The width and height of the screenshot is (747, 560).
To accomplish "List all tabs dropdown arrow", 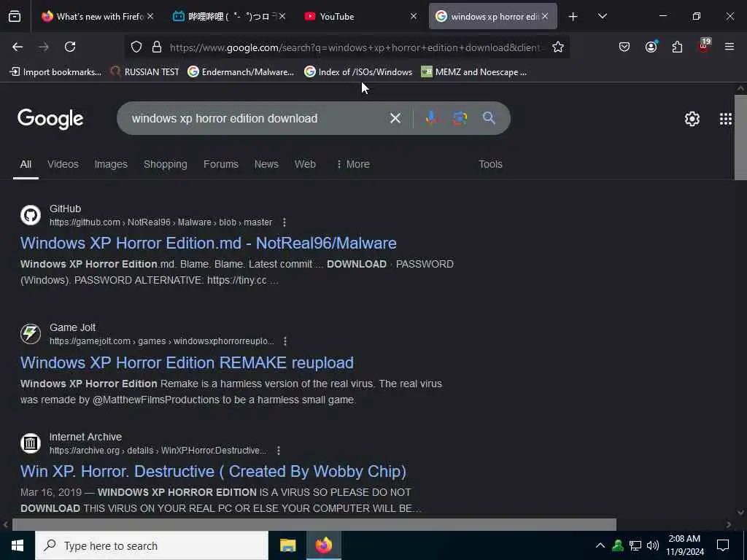I will 602,17.
